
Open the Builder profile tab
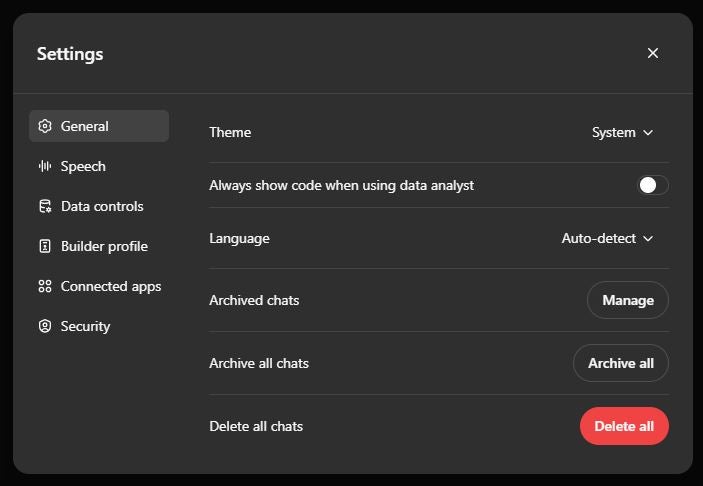[x=99, y=246]
